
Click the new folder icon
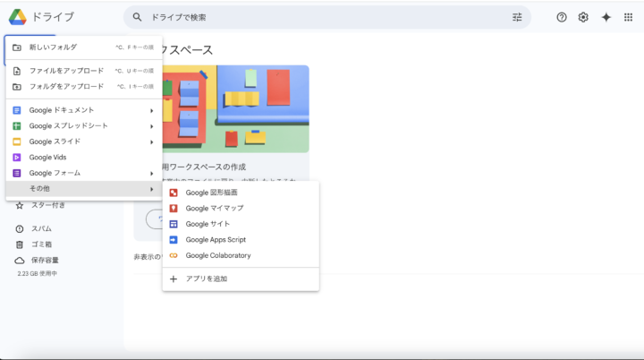(x=17, y=47)
